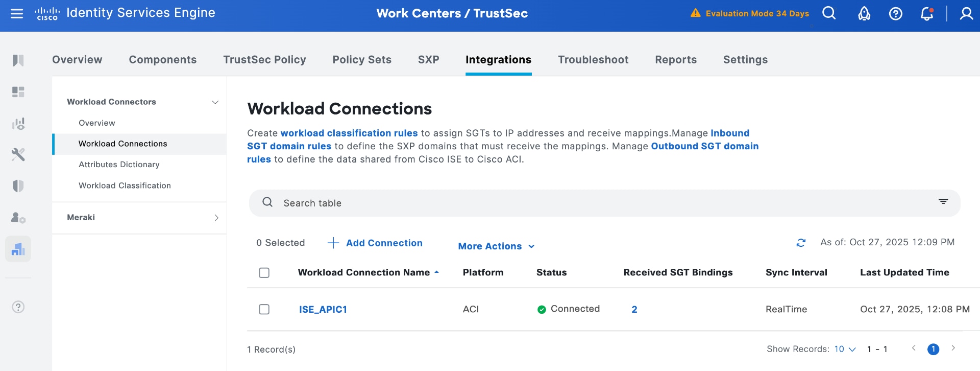Open the Troubleshoot tab
Screen dimensions: 980x371
[593, 60]
